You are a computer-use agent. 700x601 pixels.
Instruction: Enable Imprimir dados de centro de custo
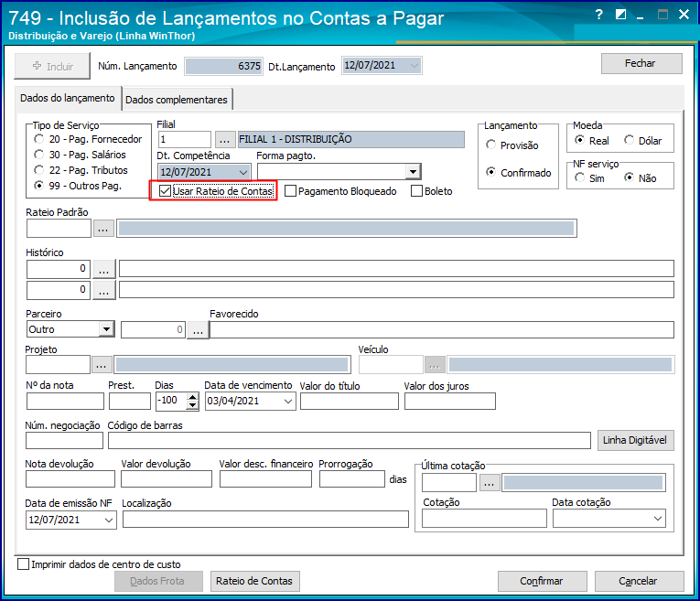pyautogui.click(x=23, y=564)
